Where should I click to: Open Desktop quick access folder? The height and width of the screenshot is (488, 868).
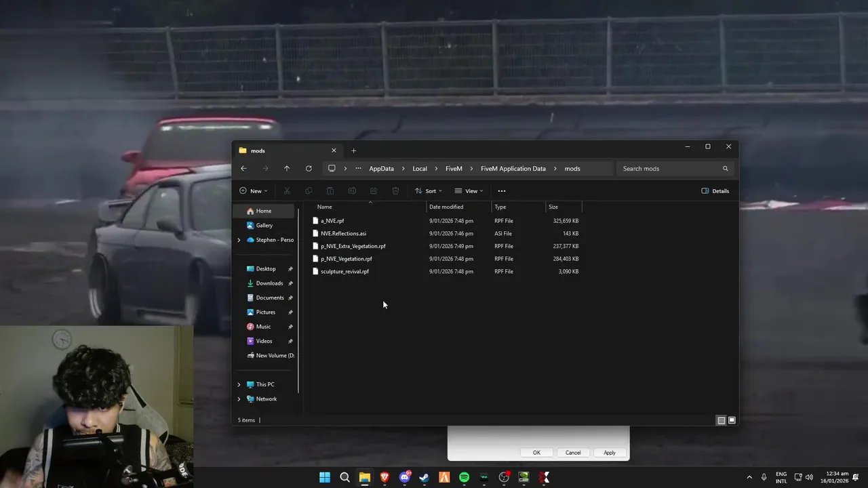click(x=265, y=269)
